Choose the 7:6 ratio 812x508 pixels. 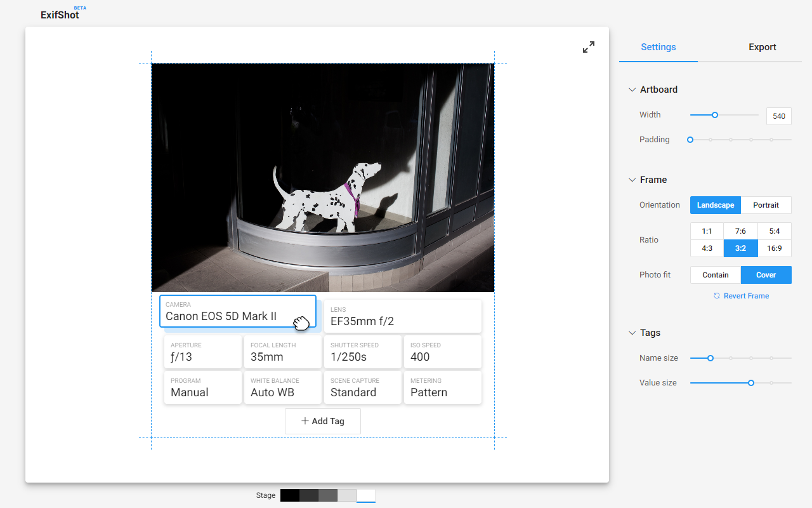(740, 231)
